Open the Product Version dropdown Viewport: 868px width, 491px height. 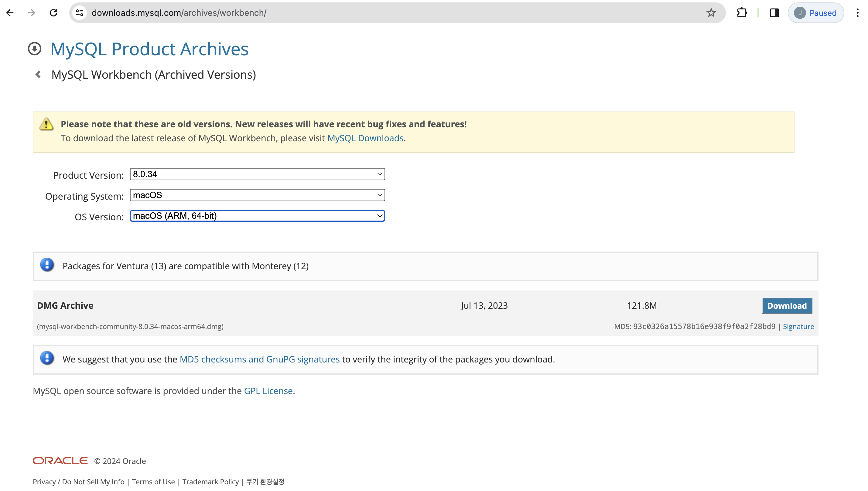pos(257,174)
